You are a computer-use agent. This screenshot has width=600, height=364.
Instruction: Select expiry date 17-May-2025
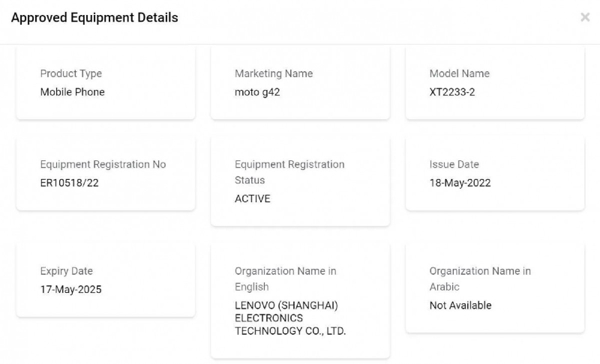click(x=71, y=289)
